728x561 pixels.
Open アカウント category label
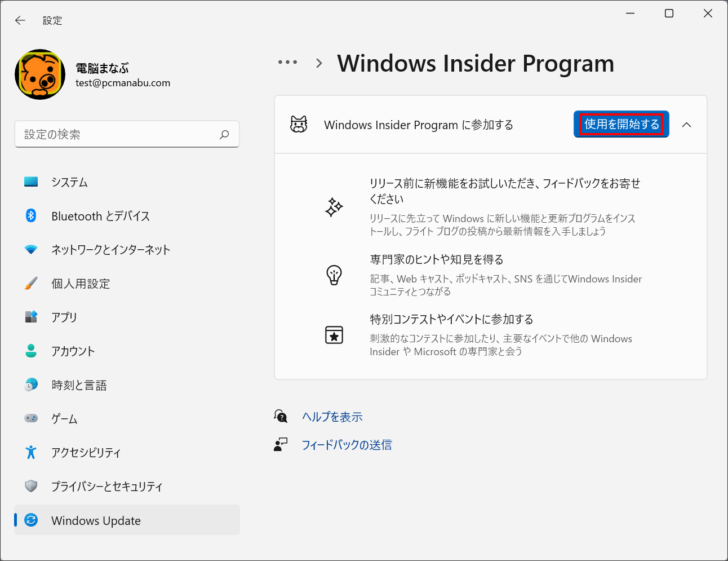[73, 351]
